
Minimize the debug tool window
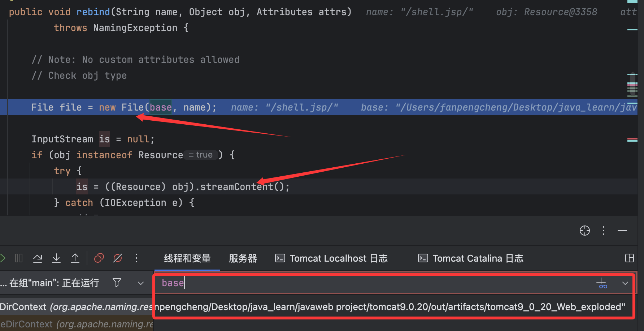pyautogui.click(x=622, y=231)
